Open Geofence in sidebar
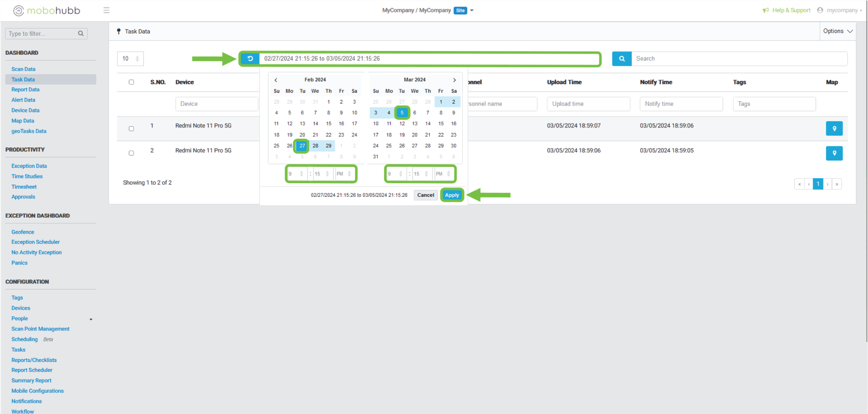This screenshot has width=868, height=414. pyautogui.click(x=23, y=232)
